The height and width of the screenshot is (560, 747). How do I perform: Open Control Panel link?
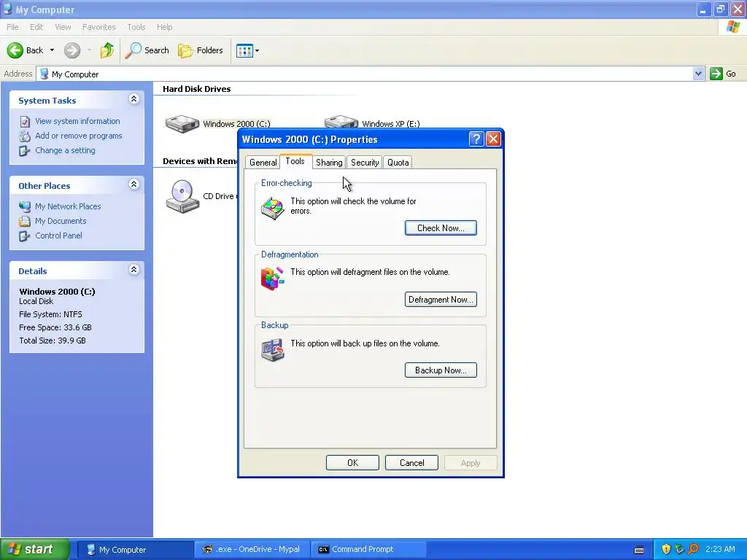pyautogui.click(x=58, y=236)
